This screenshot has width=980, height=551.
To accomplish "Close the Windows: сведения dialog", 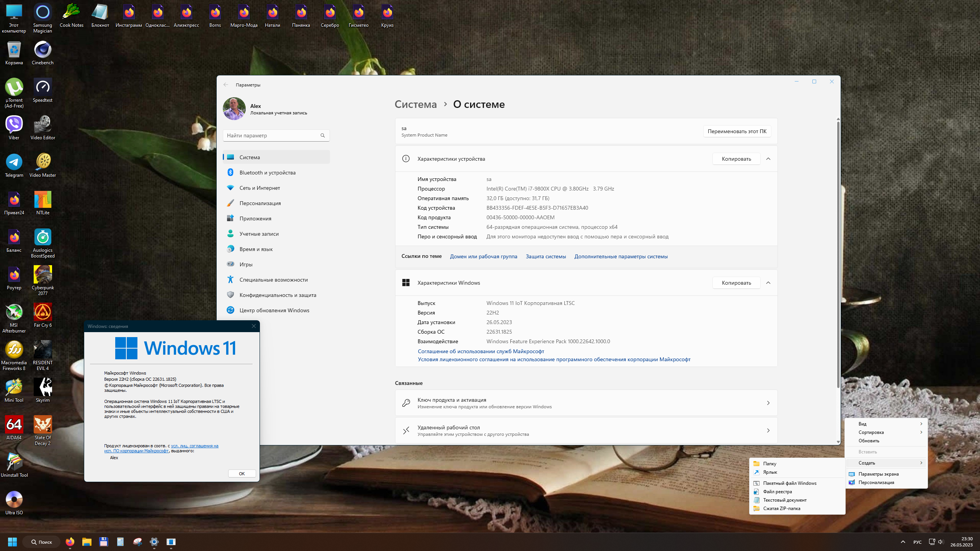I will click(x=253, y=326).
